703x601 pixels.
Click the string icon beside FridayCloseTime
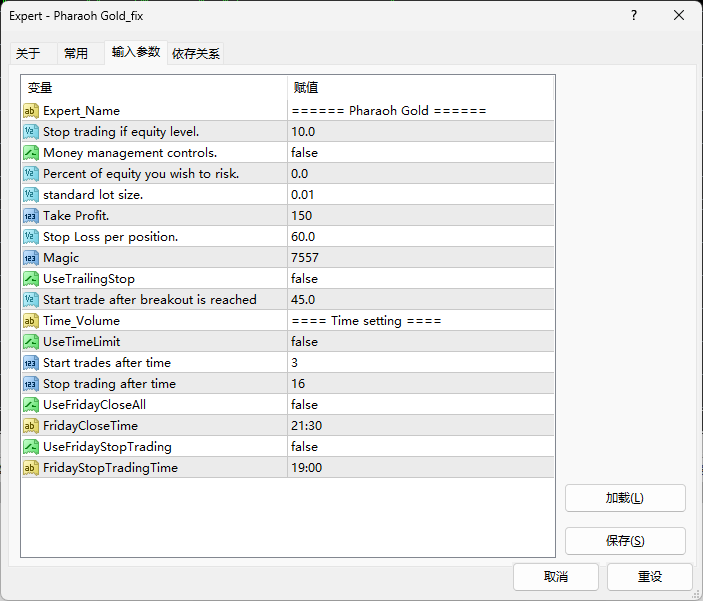point(30,426)
